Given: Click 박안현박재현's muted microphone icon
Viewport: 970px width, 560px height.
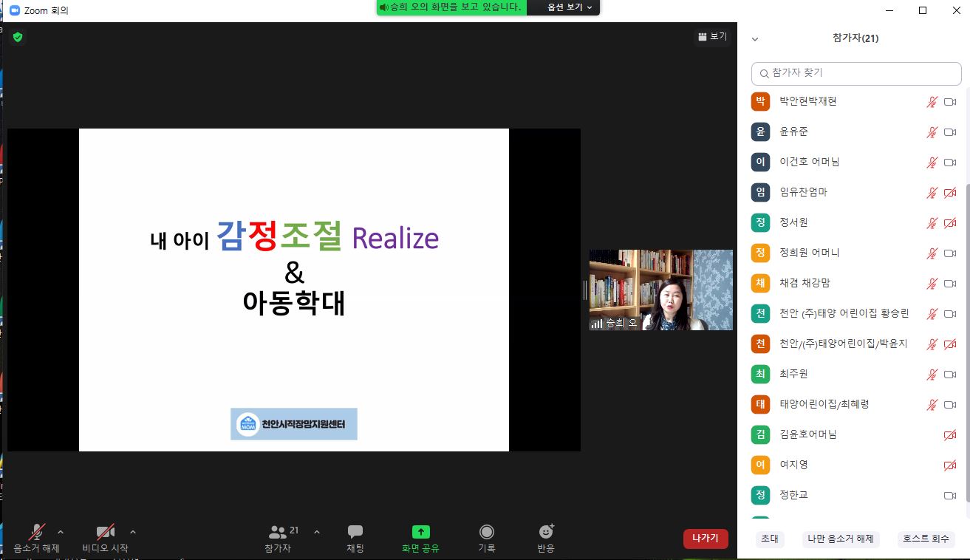Looking at the screenshot, I should (932, 102).
